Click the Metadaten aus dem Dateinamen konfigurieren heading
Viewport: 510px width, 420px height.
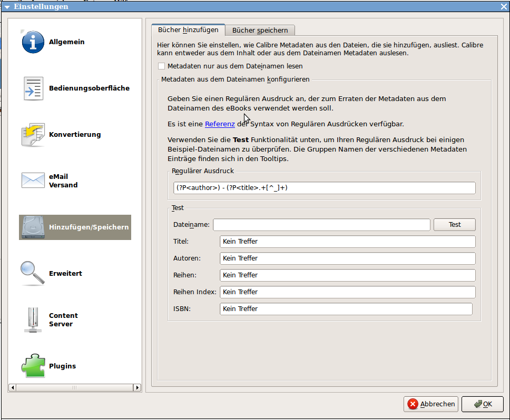click(x=235, y=79)
